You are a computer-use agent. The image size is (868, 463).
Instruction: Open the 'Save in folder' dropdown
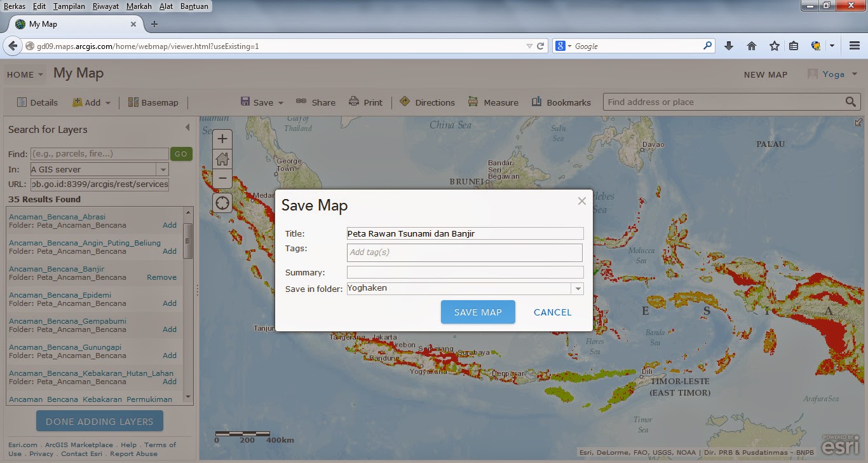pyautogui.click(x=578, y=288)
